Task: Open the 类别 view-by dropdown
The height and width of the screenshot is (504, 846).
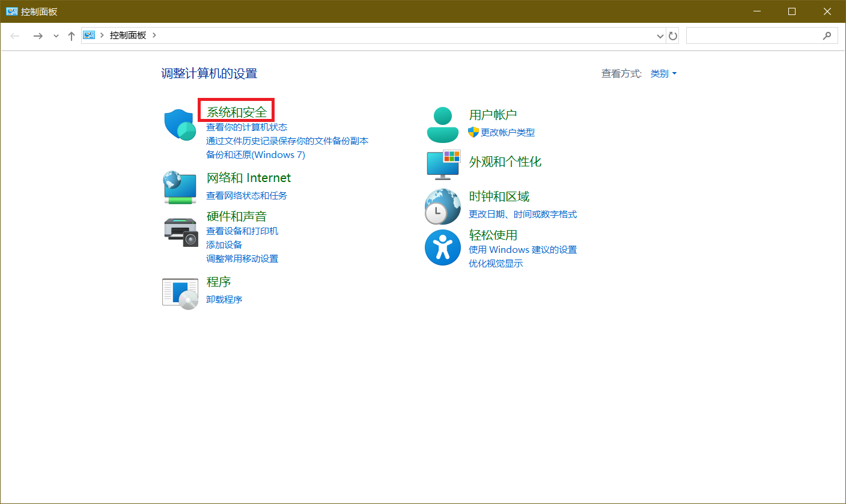Action: coord(663,74)
